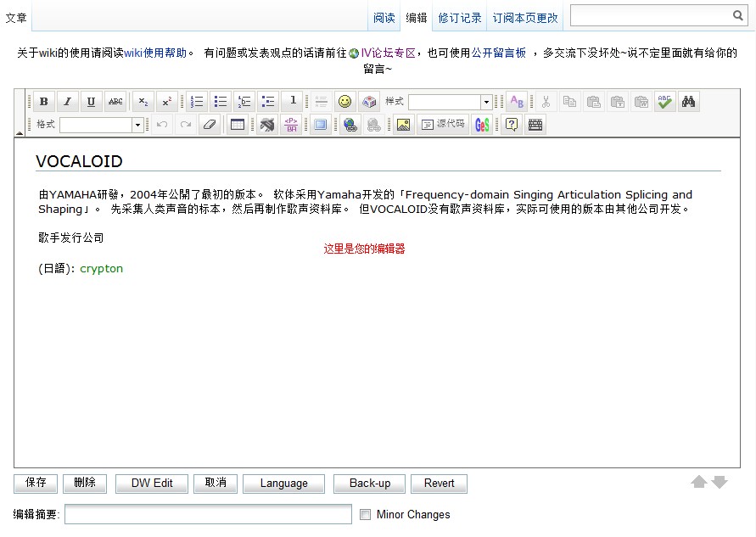Toggle source code view (源代码)

coord(443,125)
